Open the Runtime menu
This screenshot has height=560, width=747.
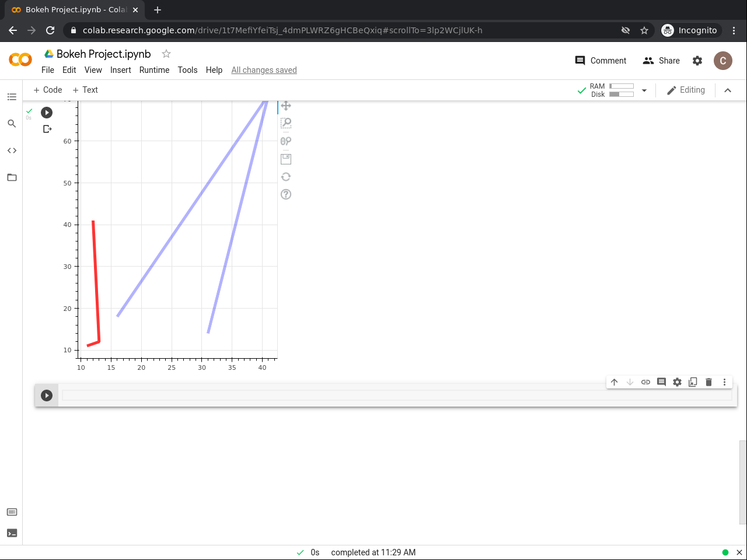(155, 70)
